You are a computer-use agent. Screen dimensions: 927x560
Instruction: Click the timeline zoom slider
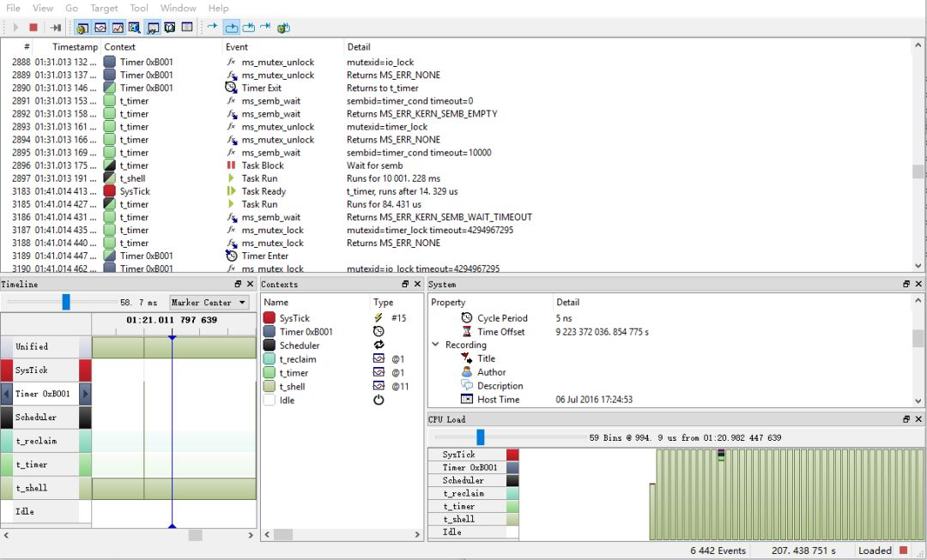tap(65, 302)
